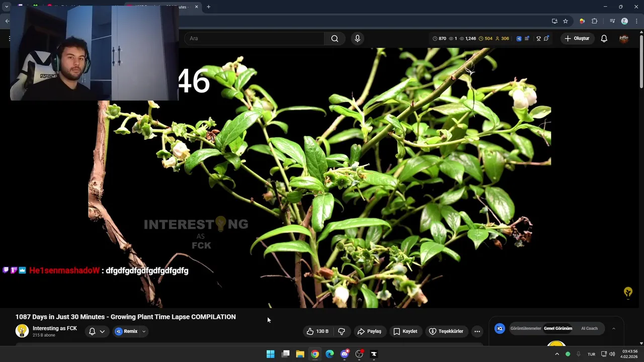
Task: Dislike the video with thumbs-down
Action: coord(342,331)
